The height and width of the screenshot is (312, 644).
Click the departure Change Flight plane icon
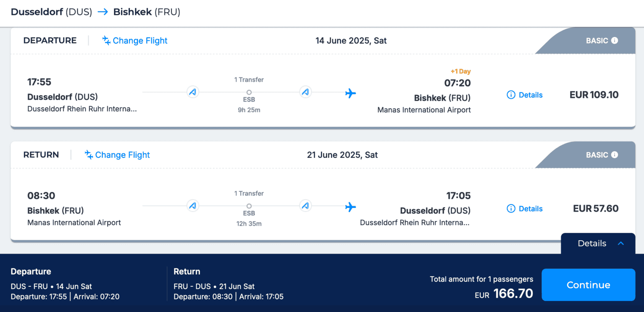pyautogui.click(x=106, y=41)
